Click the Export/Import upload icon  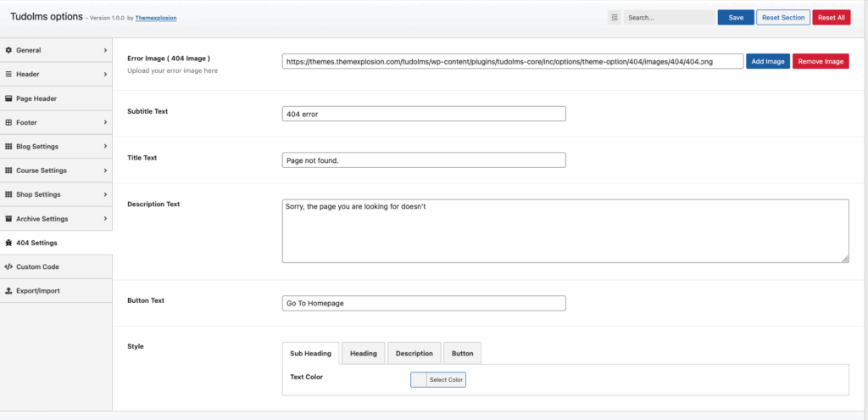8,291
